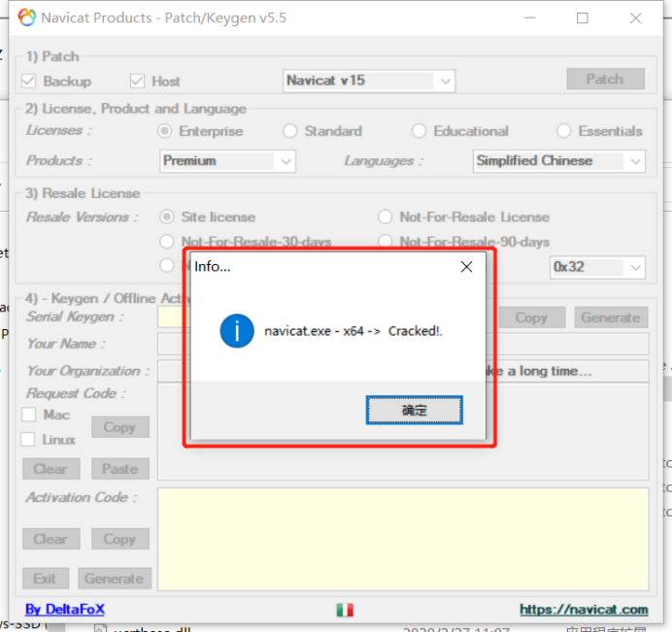Click the Patch button
The image size is (672, 632).
click(x=605, y=80)
